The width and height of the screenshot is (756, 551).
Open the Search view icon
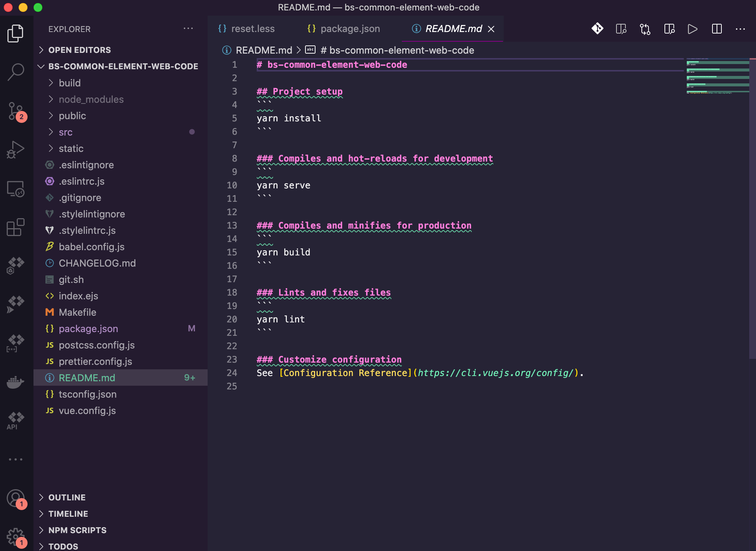pyautogui.click(x=16, y=72)
